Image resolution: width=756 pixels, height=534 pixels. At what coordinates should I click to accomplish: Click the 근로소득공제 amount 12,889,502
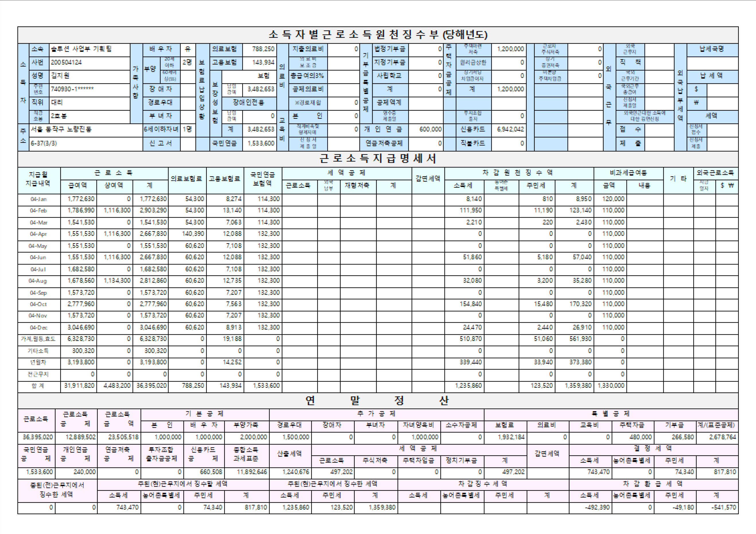[x=81, y=438]
